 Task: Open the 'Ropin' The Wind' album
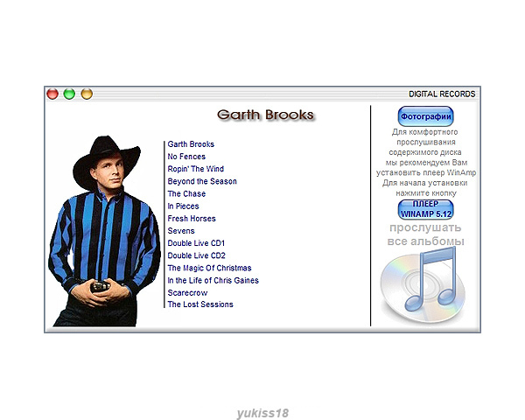195,169
